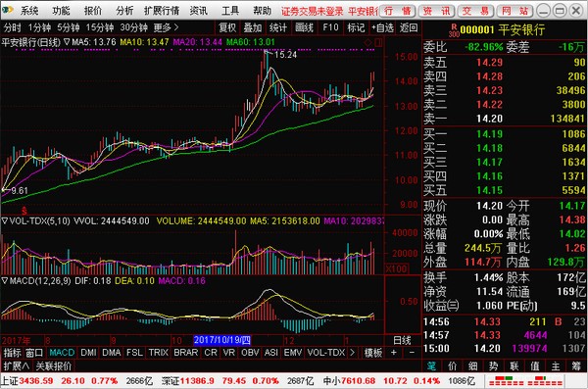Select the DMI indicator tab

coord(88,352)
